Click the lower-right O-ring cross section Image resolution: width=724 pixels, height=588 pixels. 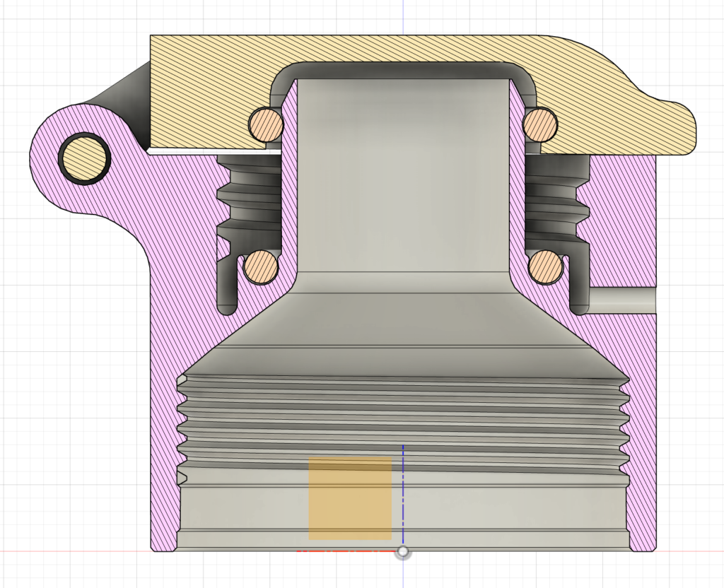[547, 267]
